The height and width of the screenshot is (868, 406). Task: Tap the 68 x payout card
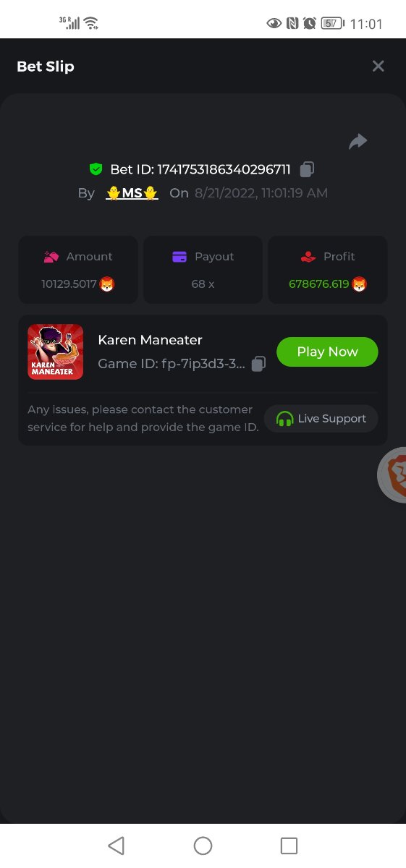[203, 270]
